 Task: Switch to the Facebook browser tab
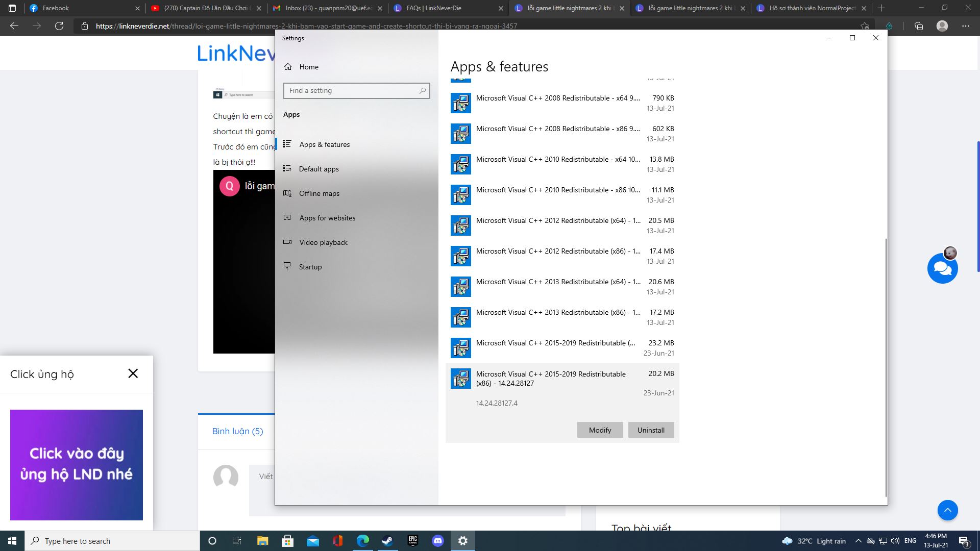pyautogui.click(x=56, y=8)
